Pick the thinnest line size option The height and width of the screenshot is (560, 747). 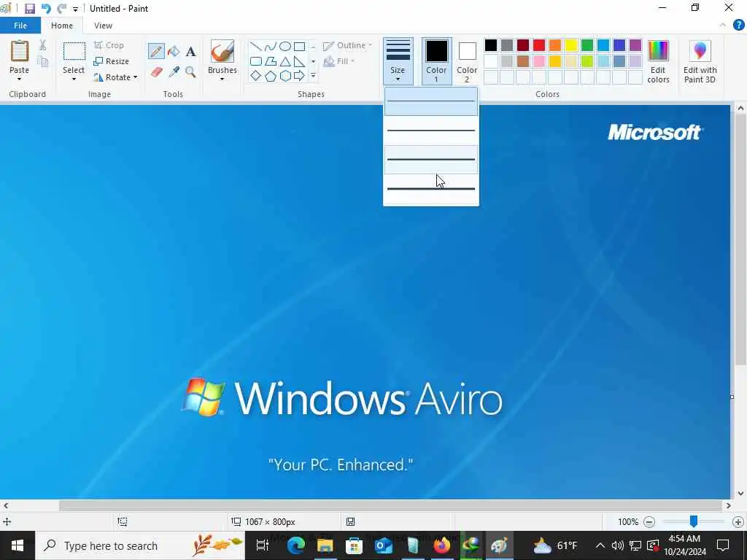point(431,101)
